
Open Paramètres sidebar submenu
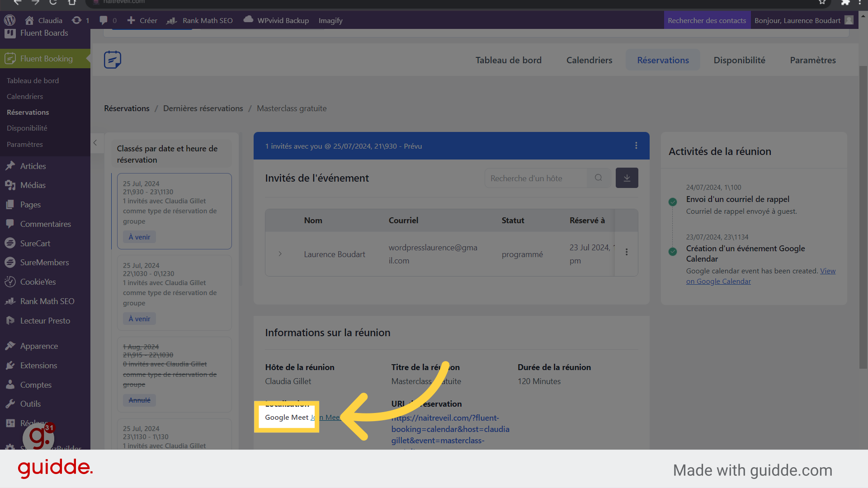click(x=25, y=144)
